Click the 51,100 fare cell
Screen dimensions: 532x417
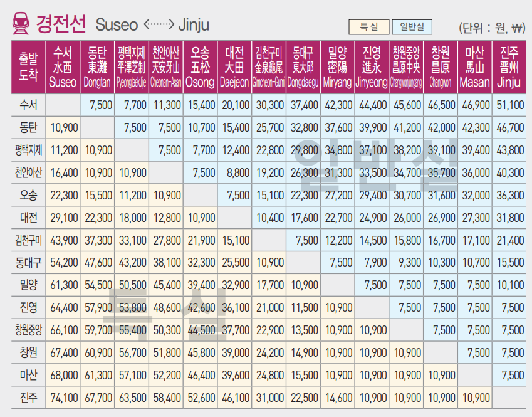pos(508,105)
